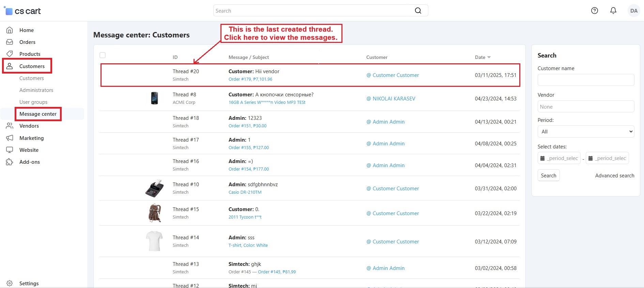
Task: Open Administrators in the sidebar submenu
Action: [36, 90]
